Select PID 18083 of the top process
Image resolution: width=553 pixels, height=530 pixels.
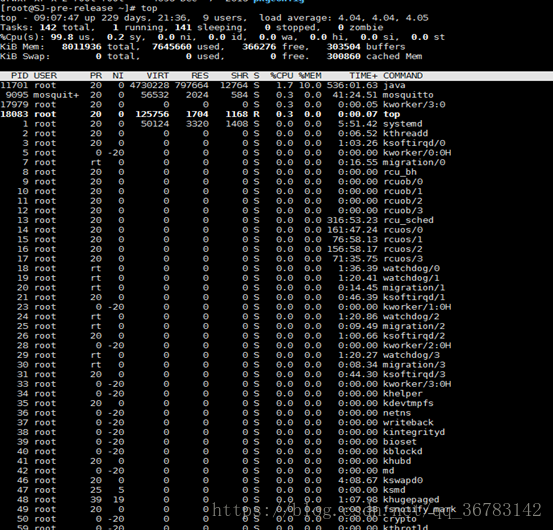pos(14,114)
